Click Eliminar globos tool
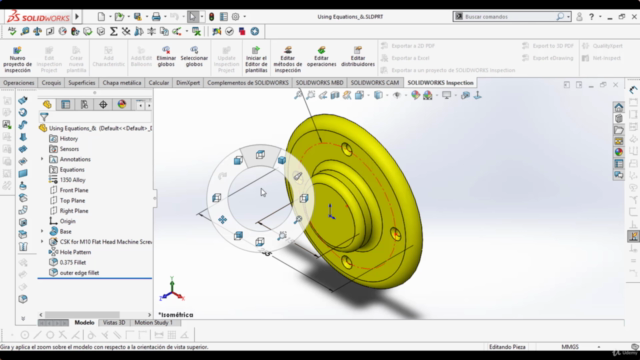Image resolution: width=640 pixels, height=360 pixels. click(166, 57)
